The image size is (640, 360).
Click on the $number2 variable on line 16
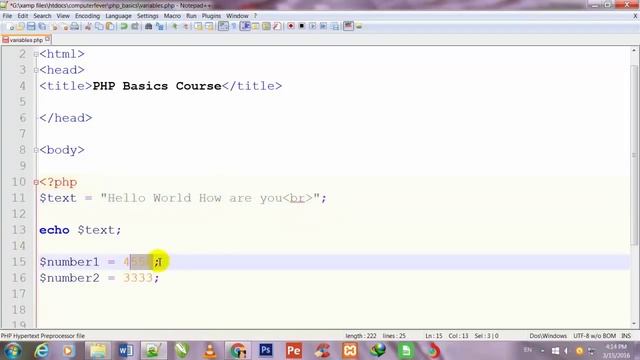[x=69, y=278]
